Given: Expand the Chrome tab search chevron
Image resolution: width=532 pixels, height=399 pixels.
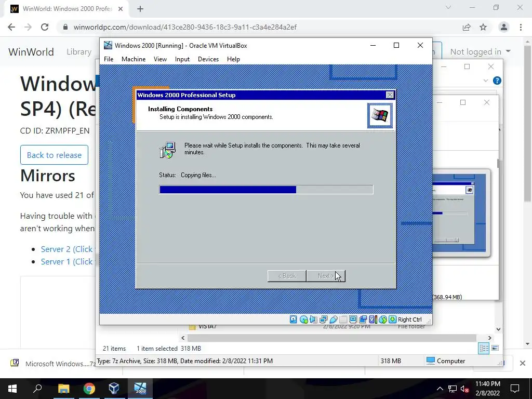Looking at the screenshot, I should (x=448, y=7).
